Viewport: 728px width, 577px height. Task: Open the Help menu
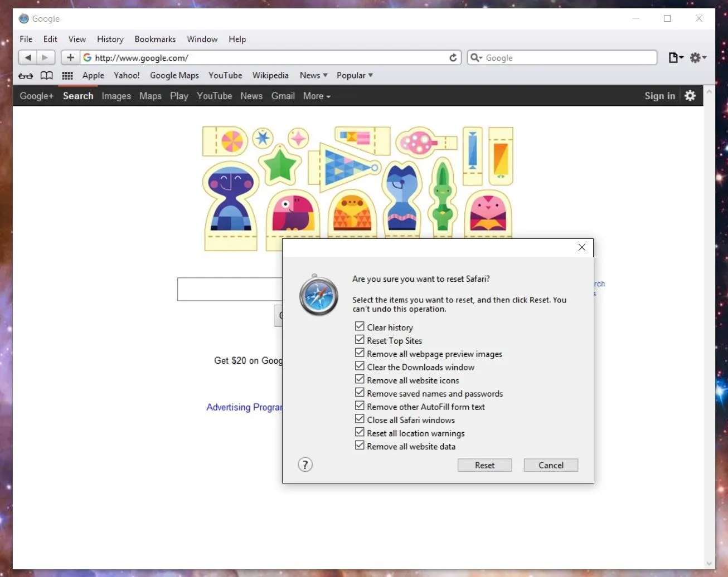pyautogui.click(x=237, y=39)
